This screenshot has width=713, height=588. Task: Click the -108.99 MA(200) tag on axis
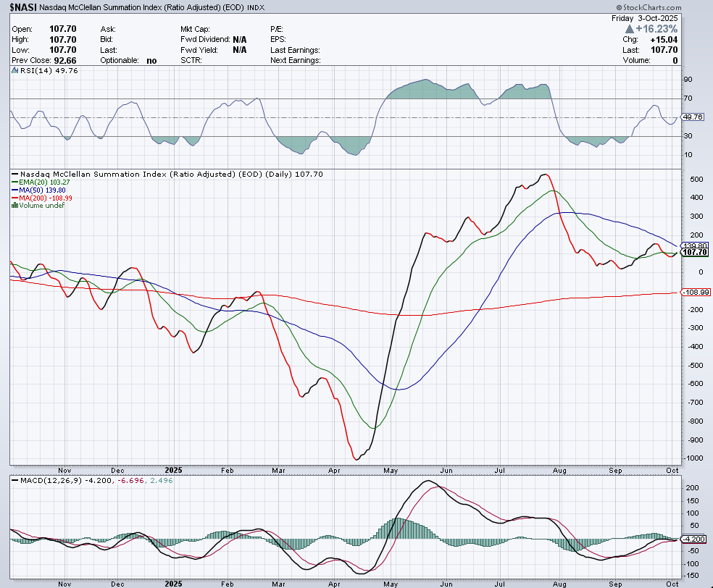(696, 292)
